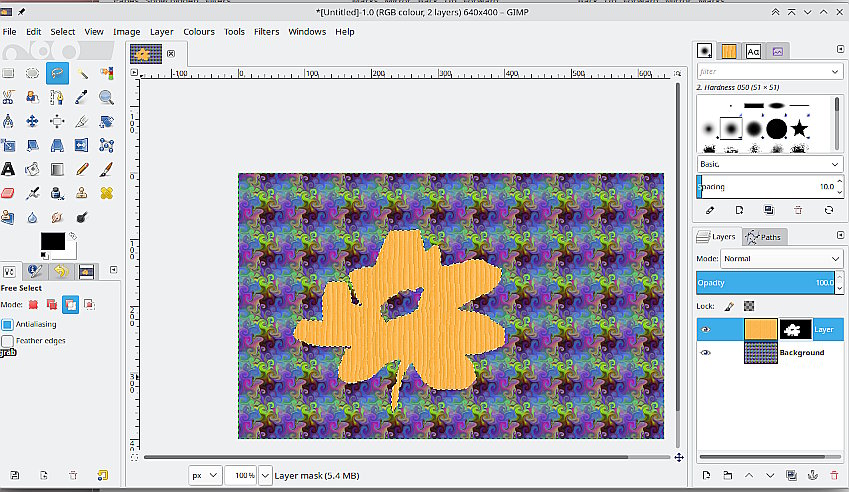Enable the Feather edges option

tap(8, 341)
